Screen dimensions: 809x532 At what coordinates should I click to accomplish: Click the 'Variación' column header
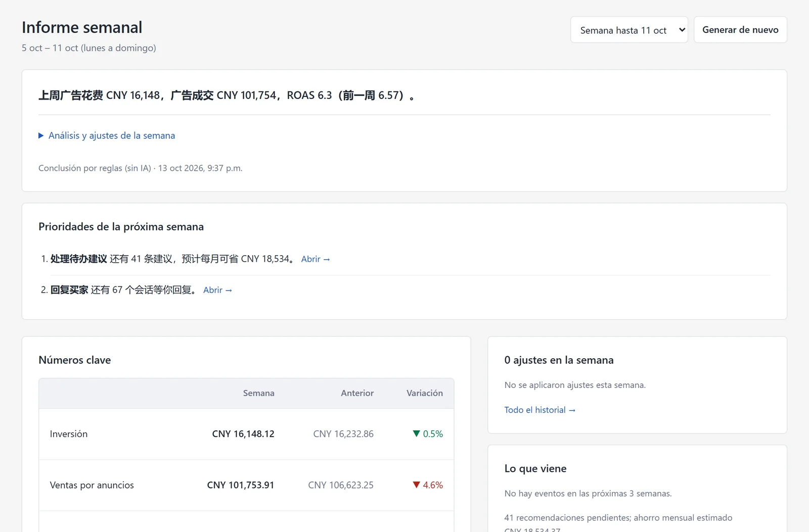click(x=425, y=393)
